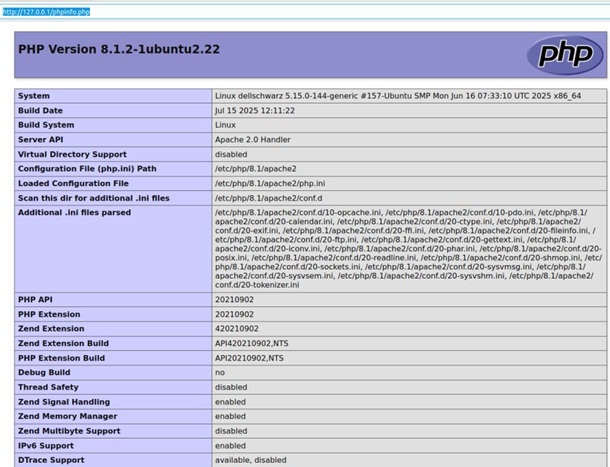Select the Server API label
This screenshot has width=610, height=467.
(40, 140)
